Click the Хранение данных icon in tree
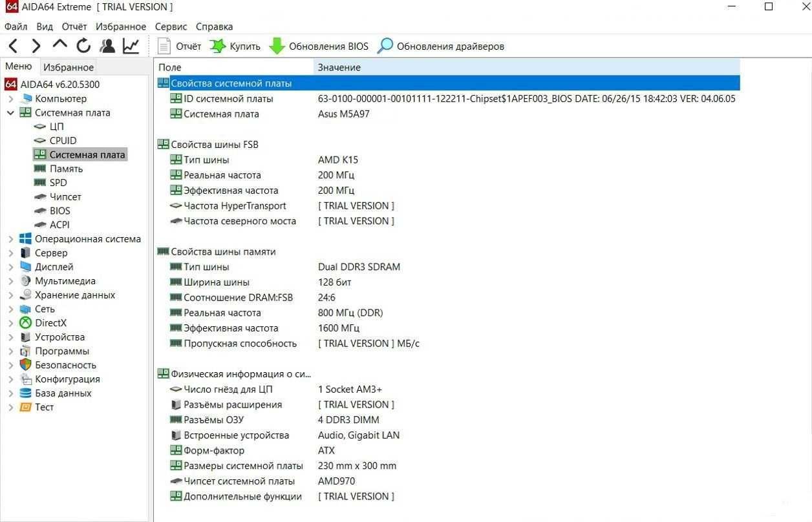Screen dimensions: 812x522 25,295
